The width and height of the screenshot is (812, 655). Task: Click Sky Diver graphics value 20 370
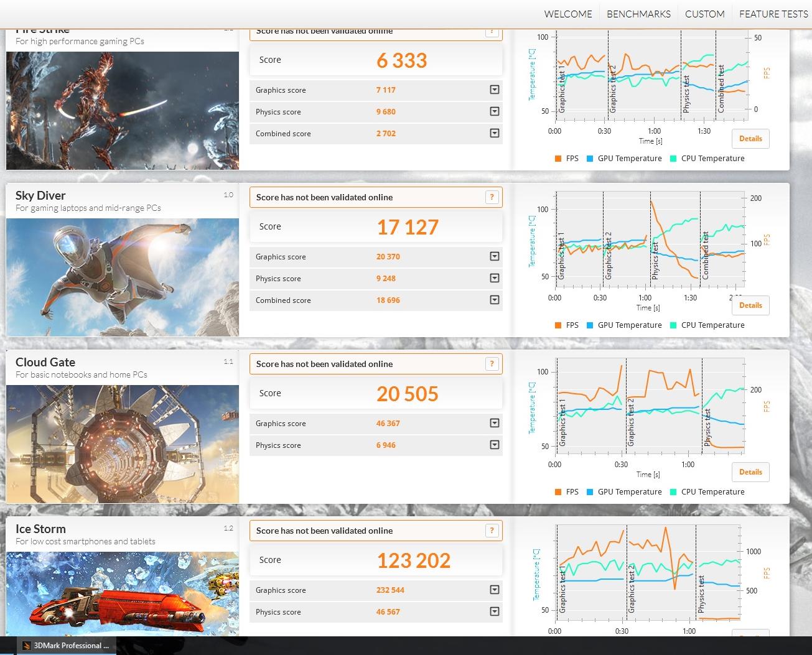(x=388, y=256)
